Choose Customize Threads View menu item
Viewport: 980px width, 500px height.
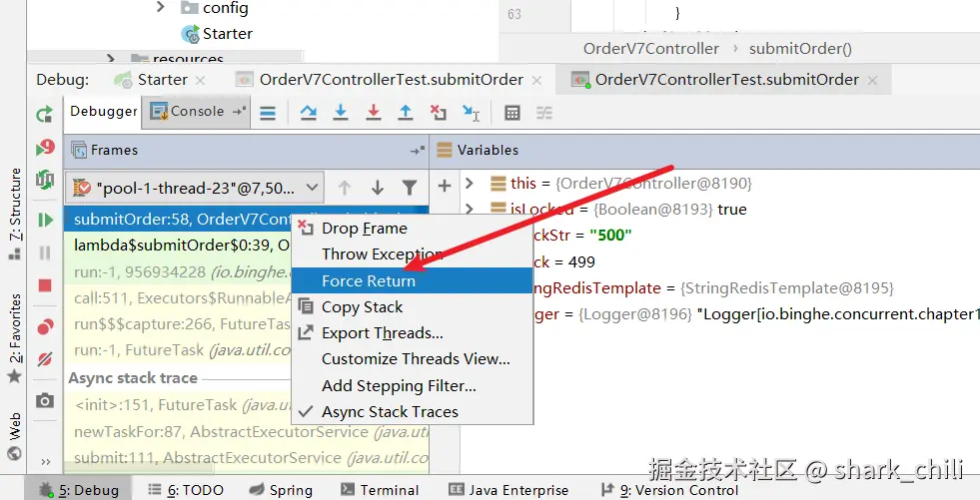[x=413, y=359]
